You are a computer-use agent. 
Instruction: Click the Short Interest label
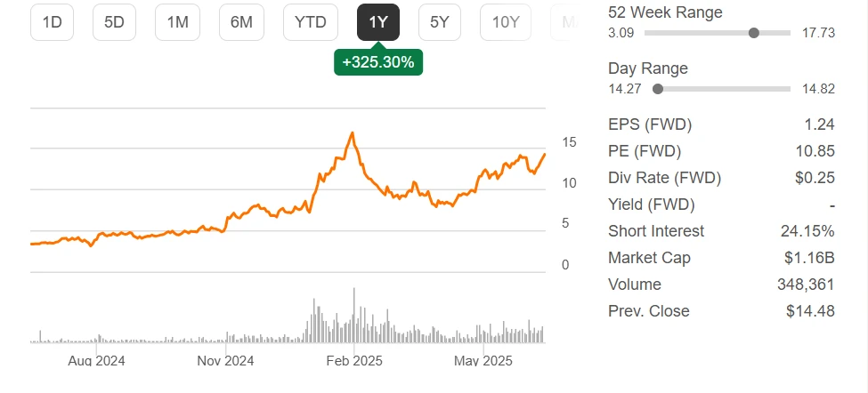coord(655,231)
